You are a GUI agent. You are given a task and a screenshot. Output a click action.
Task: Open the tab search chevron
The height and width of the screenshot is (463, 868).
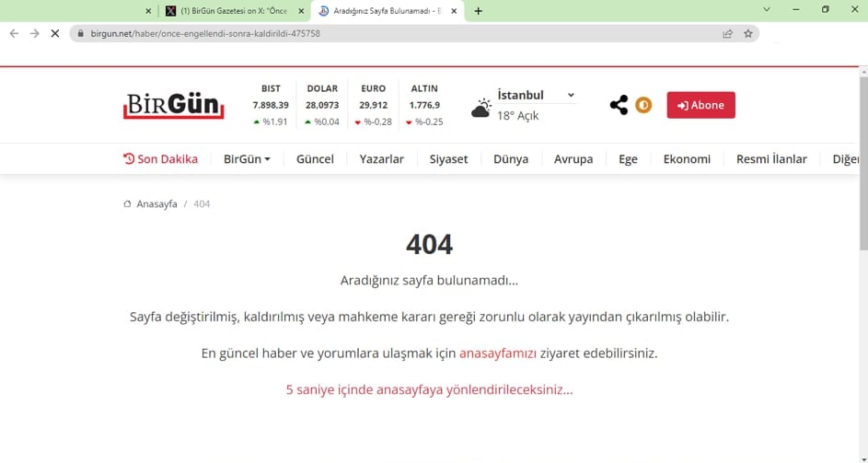[767, 9]
